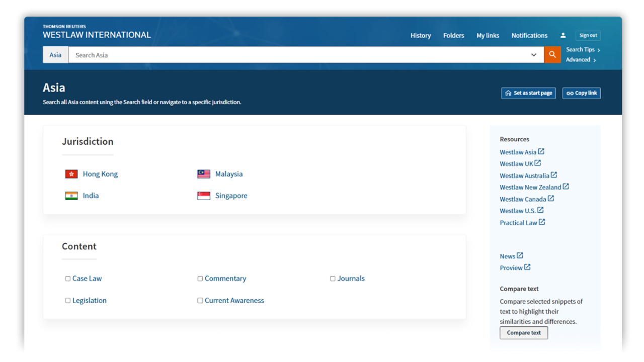Check the Commentary content filter

(x=200, y=278)
